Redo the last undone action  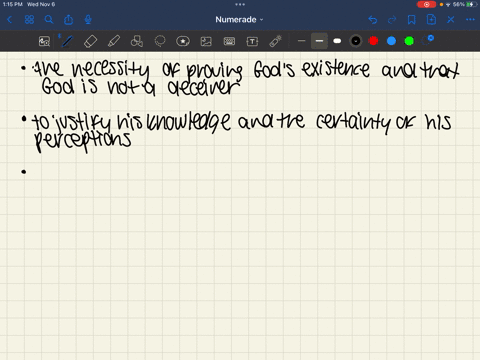(x=392, y=20)
